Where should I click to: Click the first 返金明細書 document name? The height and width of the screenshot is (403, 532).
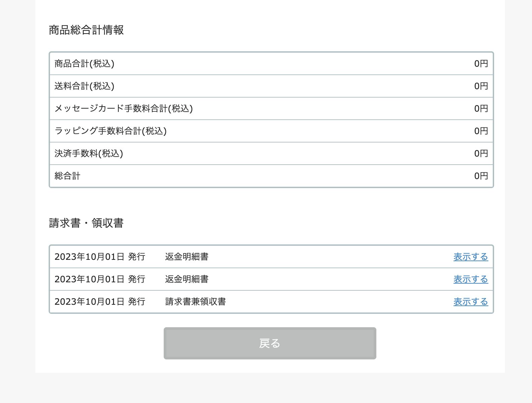pos(187,257)
